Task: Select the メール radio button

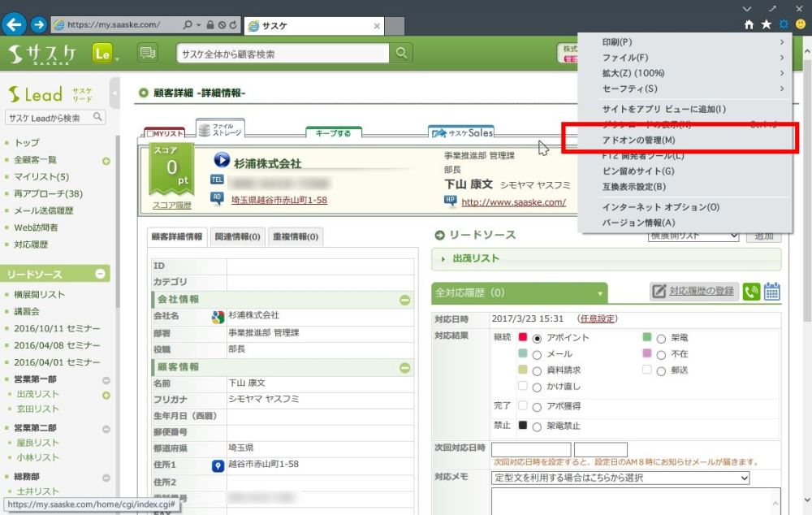Action: tap(537, 354)
